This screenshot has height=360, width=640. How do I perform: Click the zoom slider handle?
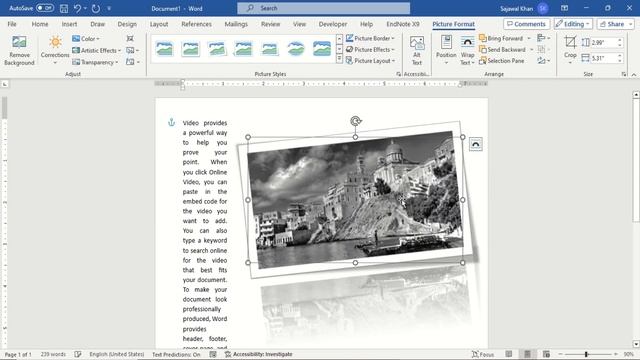tap(586, 354)
